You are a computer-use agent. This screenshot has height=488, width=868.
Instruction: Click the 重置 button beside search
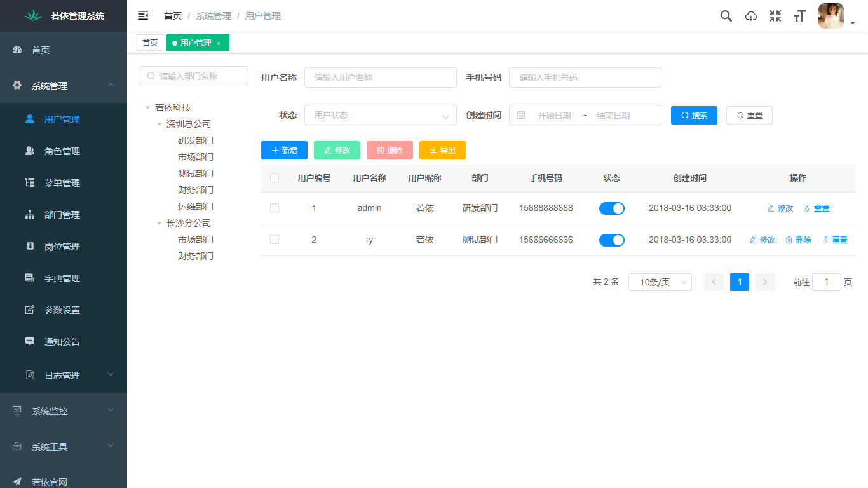click(x=749, y=115)
